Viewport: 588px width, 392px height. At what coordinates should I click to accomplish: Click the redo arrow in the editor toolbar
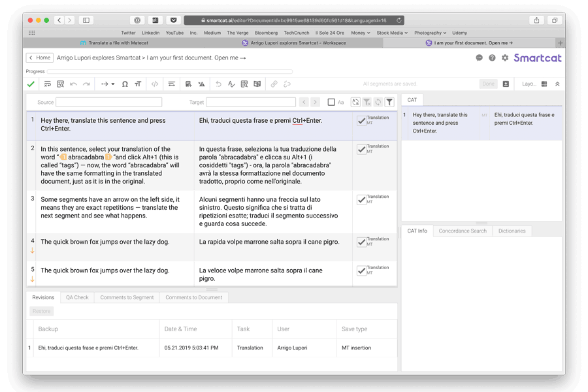tap(87, 84)
